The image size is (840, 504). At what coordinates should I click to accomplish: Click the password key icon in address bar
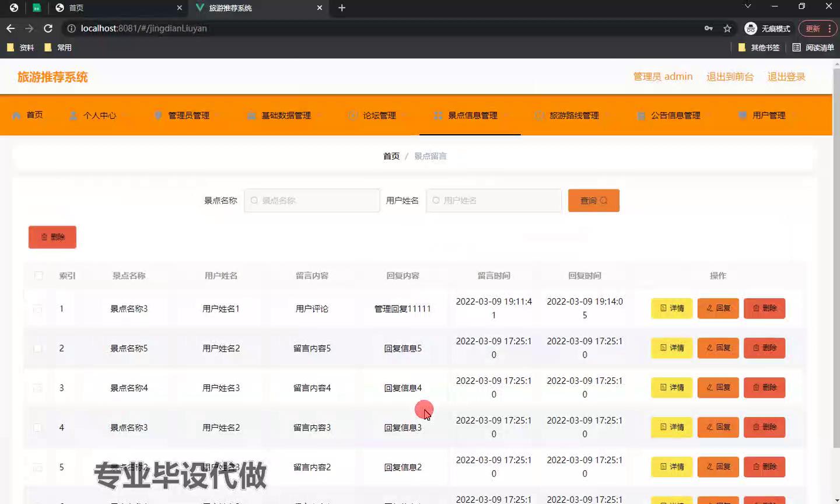tap(709, 29)
